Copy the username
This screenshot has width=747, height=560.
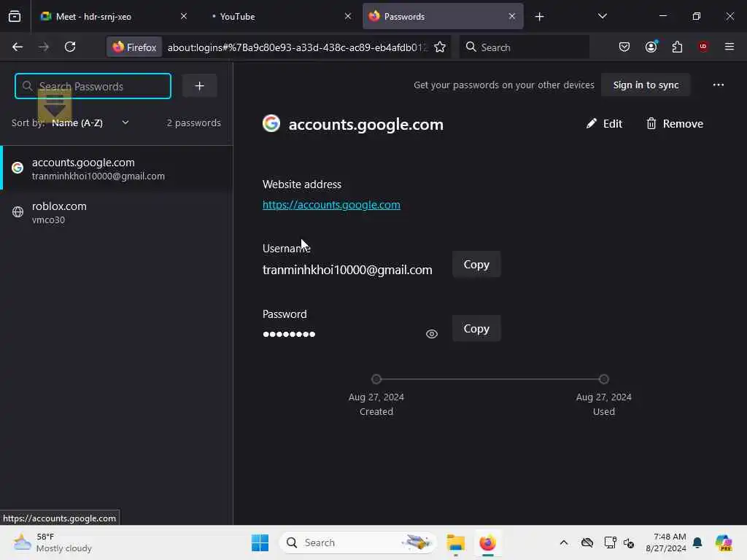tap(476, 264)
